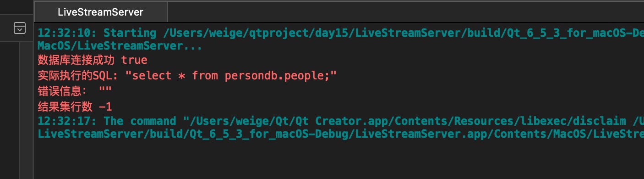Image resolution: width=644 pixels, height=179 pixels.
Task: Click the word true after 数据库连接成功
Action: 134,60
